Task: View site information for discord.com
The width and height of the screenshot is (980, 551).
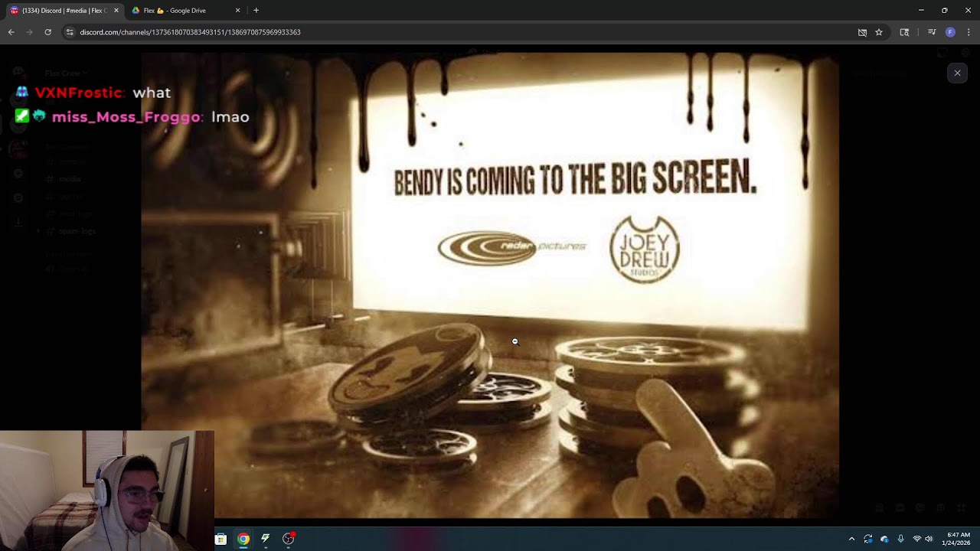Action: pyautogui.click(x=70, y=32)
